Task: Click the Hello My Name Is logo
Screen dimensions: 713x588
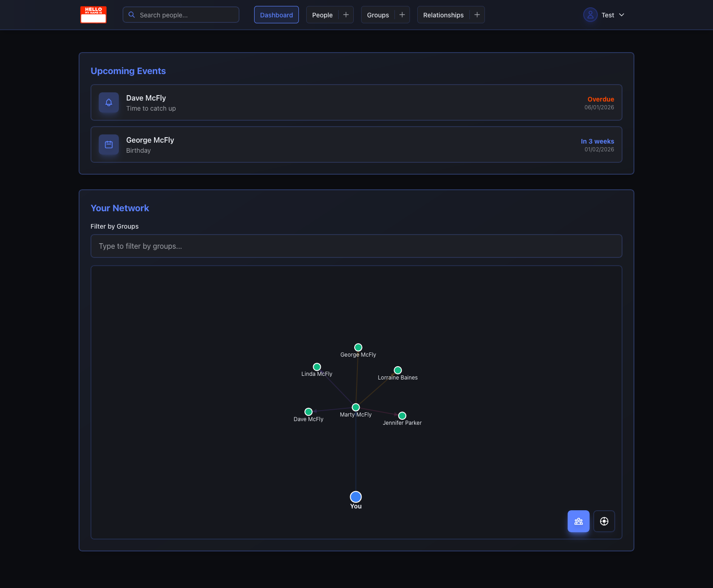Action: tap(93, 15)
